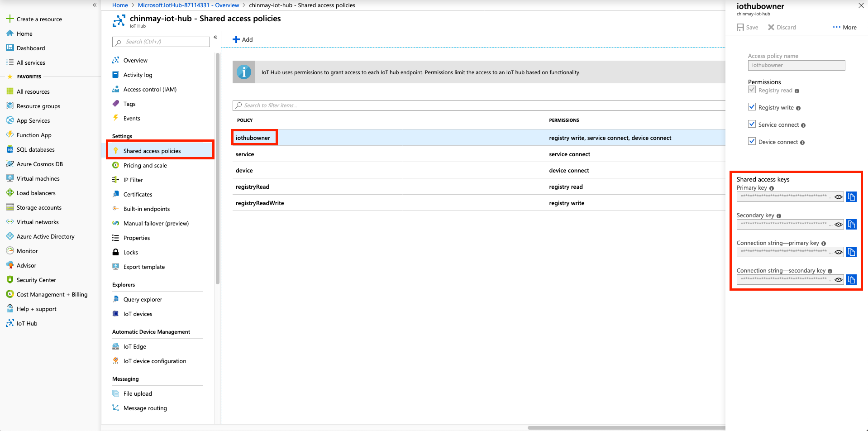The image size is (868, 431).
Task: Open the Resource groups cube icon
Action: (x=10, y=106)
